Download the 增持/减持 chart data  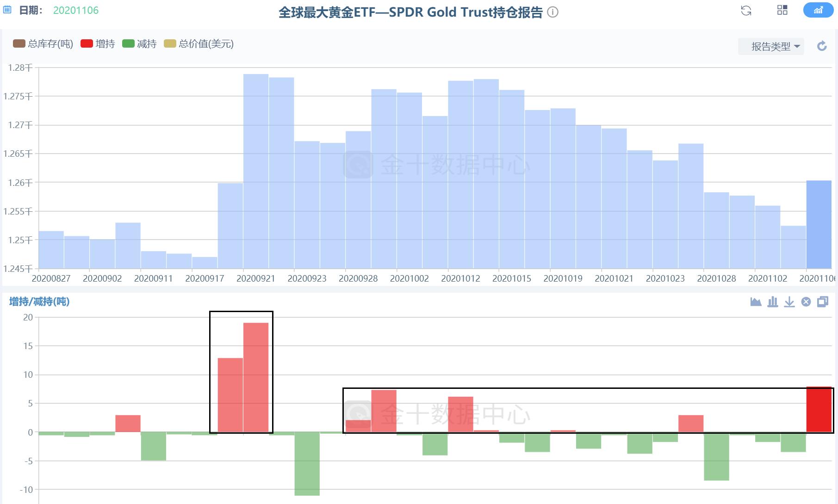click(x=789, y=301)
